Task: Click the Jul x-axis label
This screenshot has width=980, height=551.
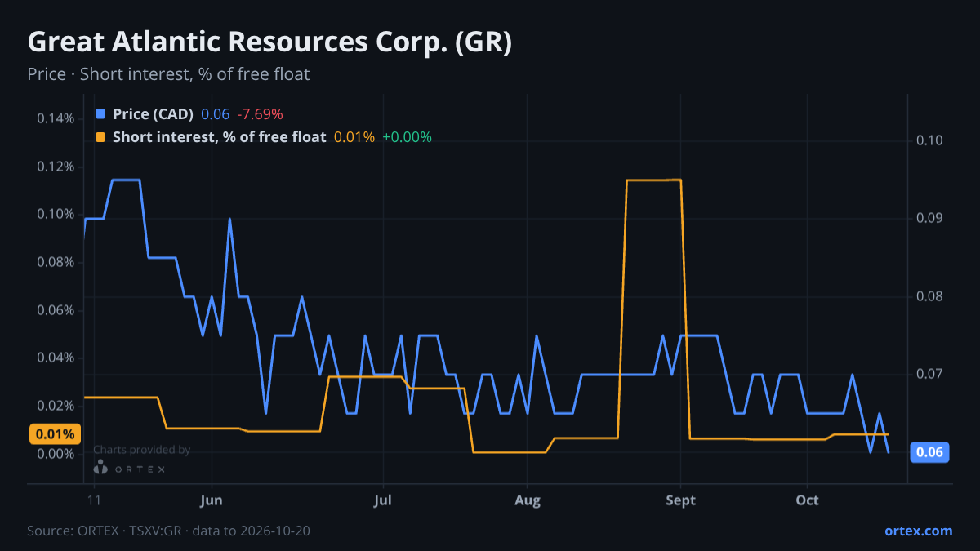Action: 382,500
